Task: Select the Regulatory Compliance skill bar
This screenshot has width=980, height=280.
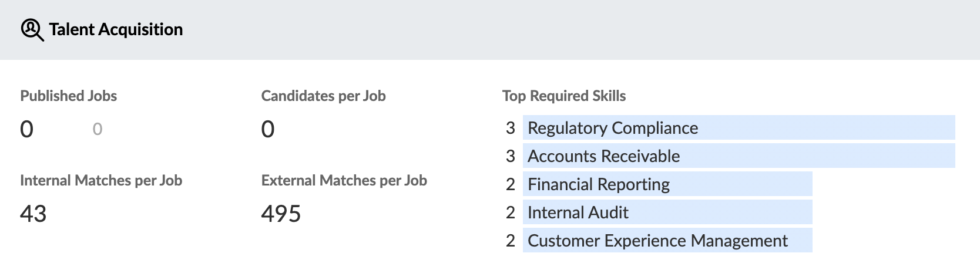Action: pos(739,127)
